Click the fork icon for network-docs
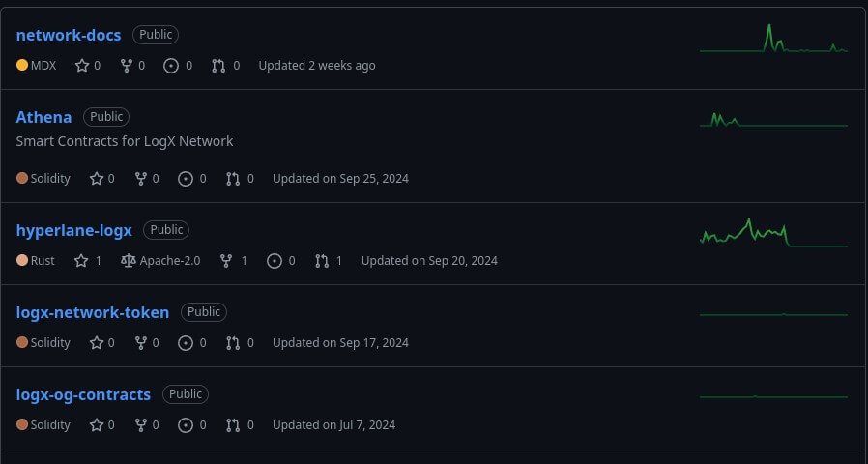The width and height of the screenshot is (868, 464). 126,66
